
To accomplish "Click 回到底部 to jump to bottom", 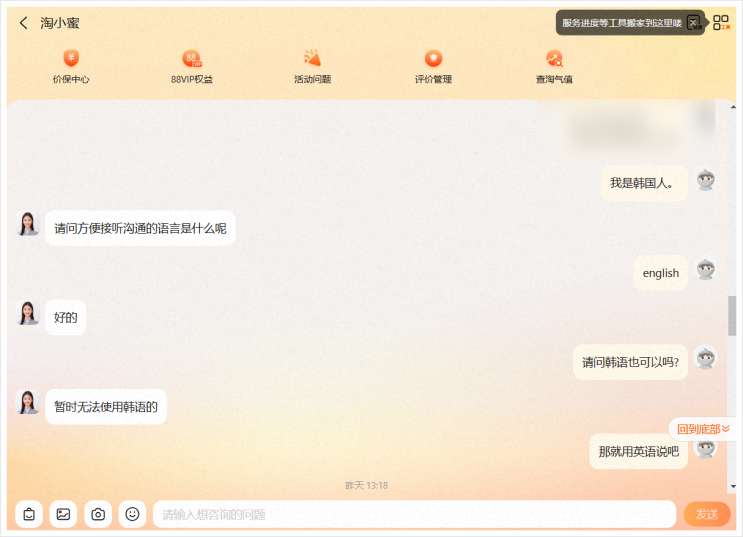I will [702, 429].
